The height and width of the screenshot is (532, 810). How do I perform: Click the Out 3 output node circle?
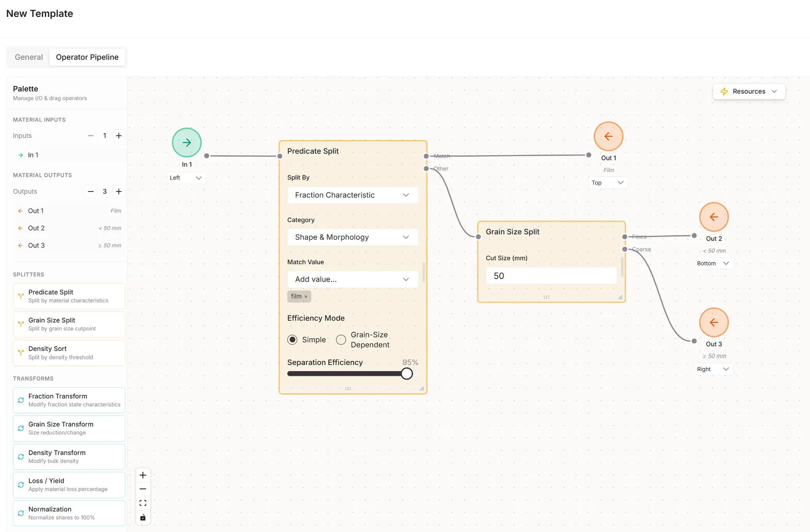click(x=713, y=322)
